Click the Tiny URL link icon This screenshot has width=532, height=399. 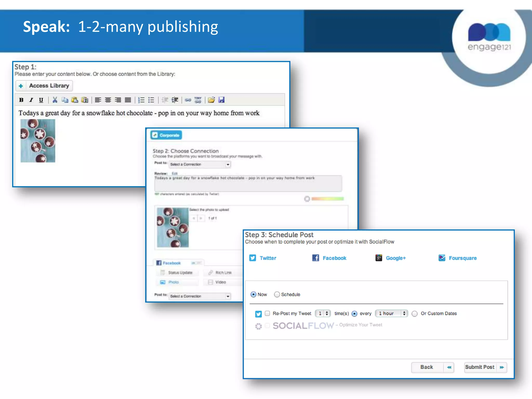(198, 100)
